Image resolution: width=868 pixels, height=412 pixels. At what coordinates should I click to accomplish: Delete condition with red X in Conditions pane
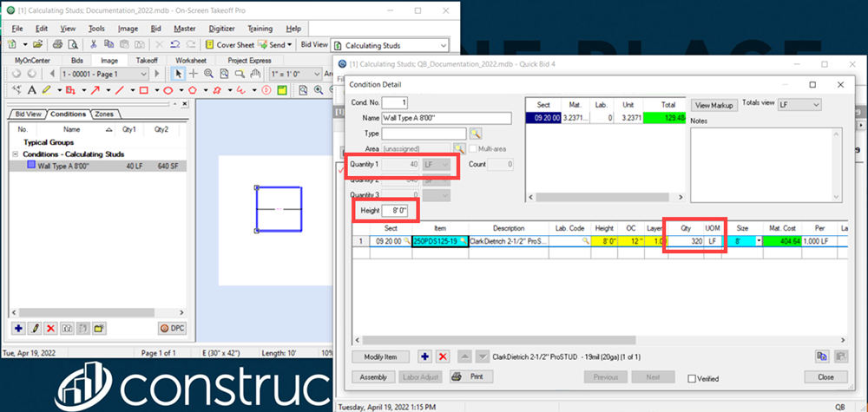pos(50,328)
